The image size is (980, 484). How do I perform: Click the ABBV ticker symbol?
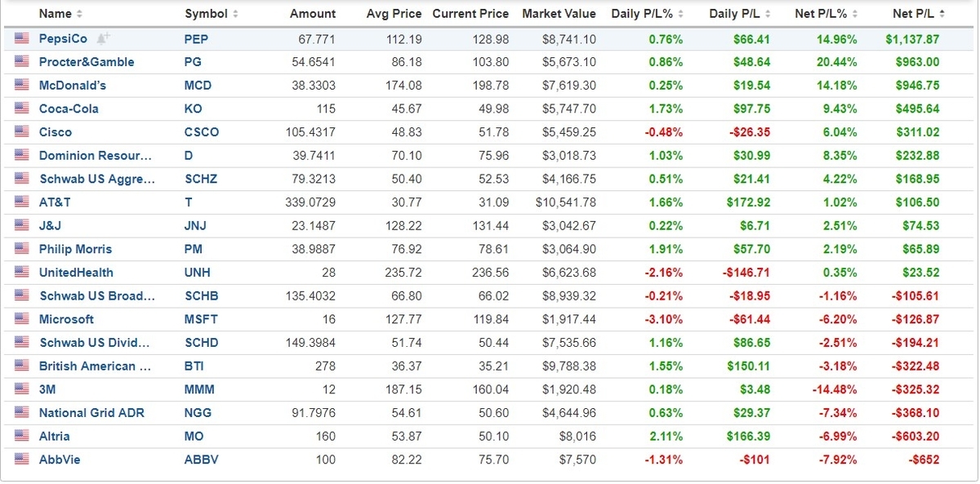pos(201,460)
